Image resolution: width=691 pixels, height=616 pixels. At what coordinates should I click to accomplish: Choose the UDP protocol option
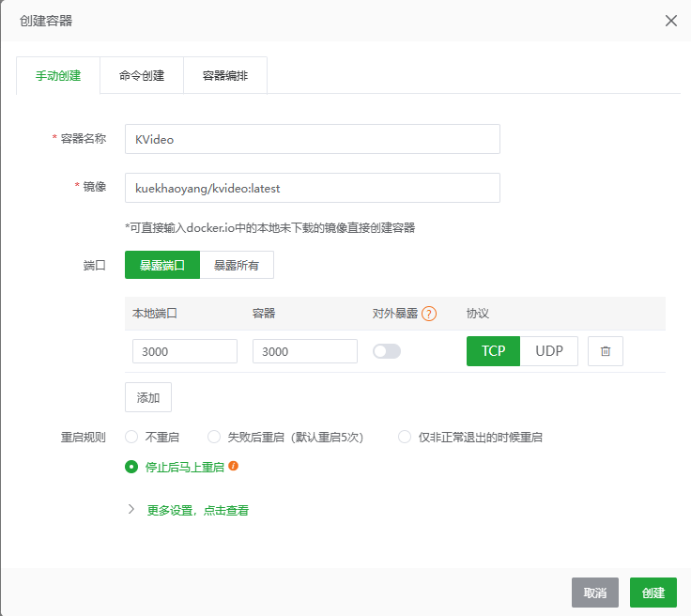[549, 351]
